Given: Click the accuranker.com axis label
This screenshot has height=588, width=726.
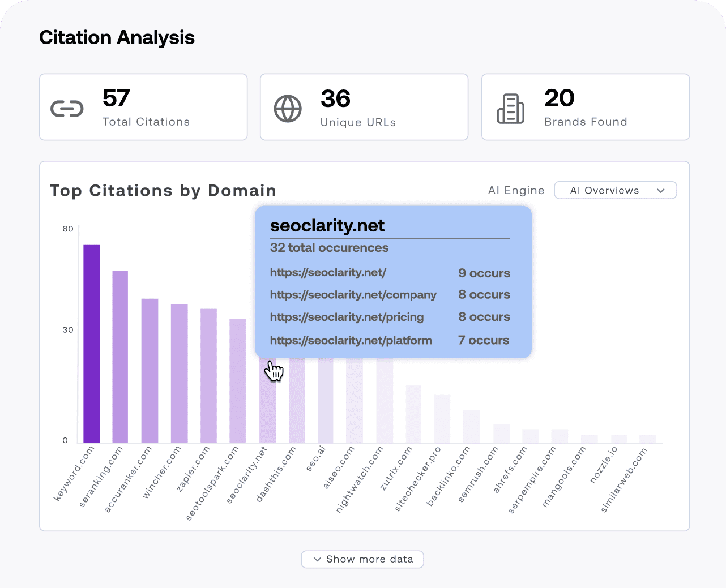Looking at the screenshot, I should (128, 480).
